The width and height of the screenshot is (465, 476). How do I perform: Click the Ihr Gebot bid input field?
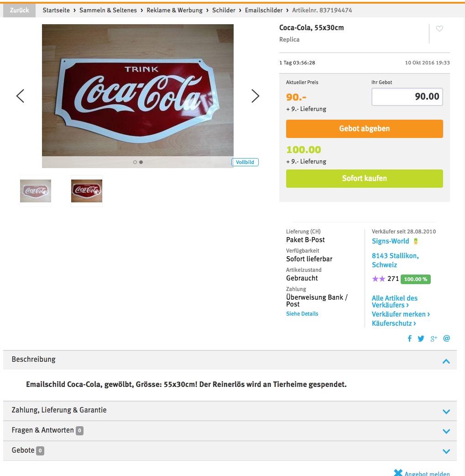click(407, 97)
